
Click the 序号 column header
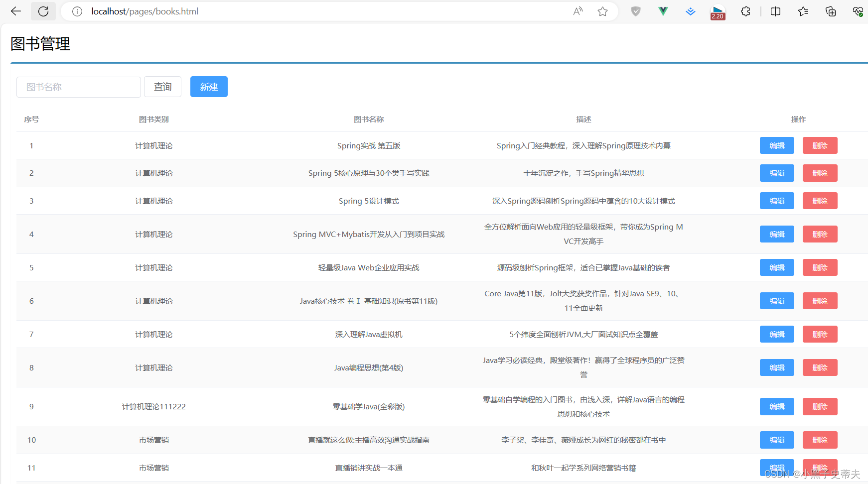pyautogui.click(x=31, y=119)
